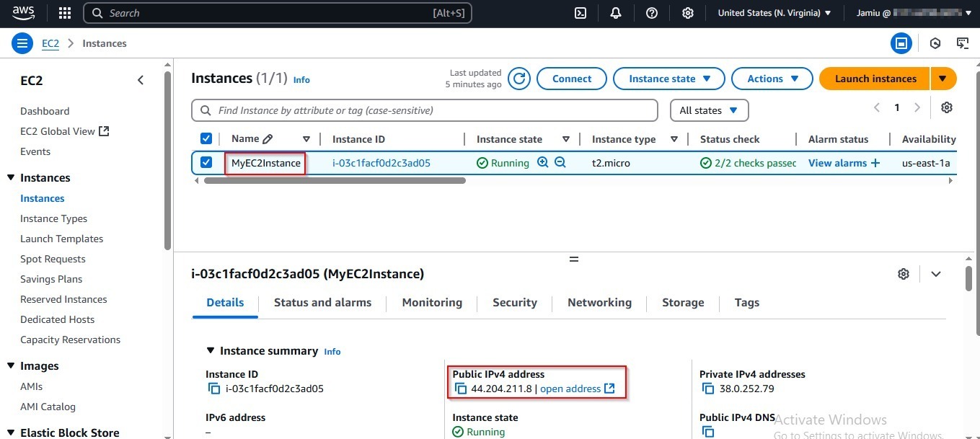Image resolution: width=980 pixels, height=439 pixels.
Task: Open the Actions dropdown menu
Action: click(x=772, y=79)
